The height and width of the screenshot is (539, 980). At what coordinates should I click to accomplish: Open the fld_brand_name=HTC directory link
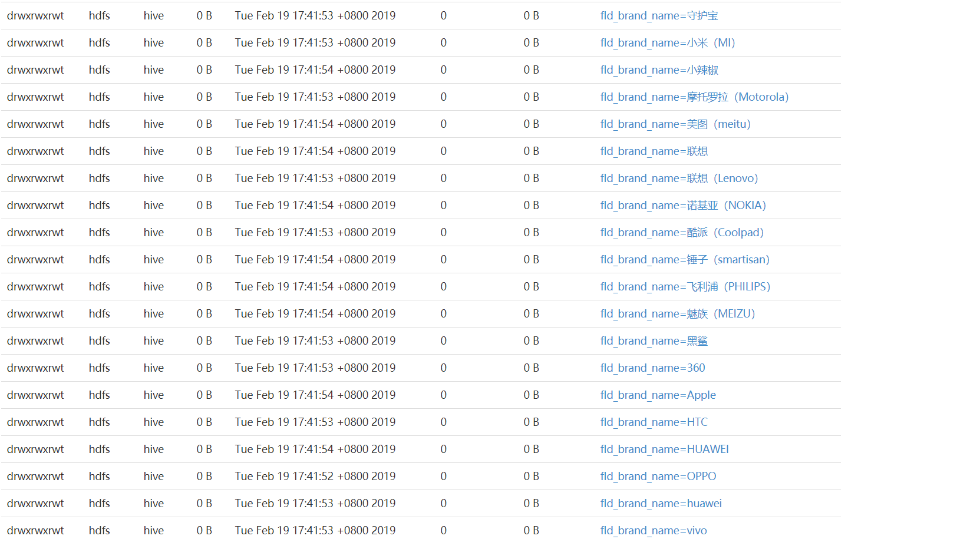(654, 422)
